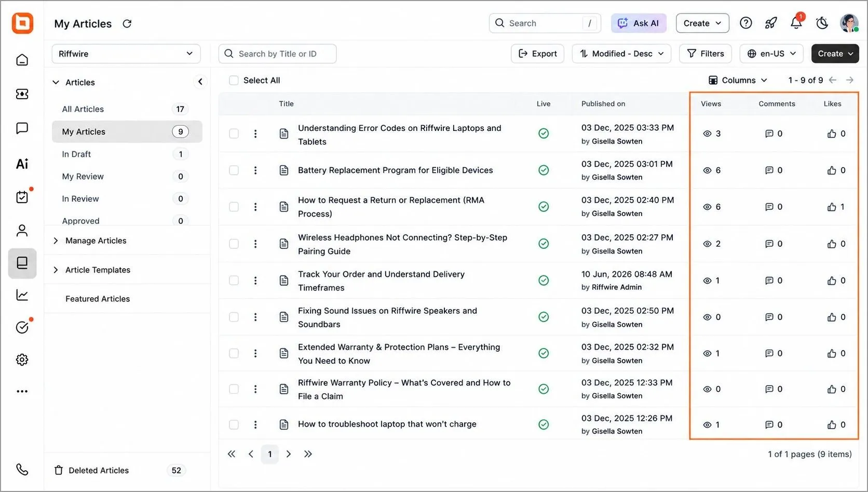Select All Articles in sidebar
This screenshot has width=868, height=492.
pos(127,109)
